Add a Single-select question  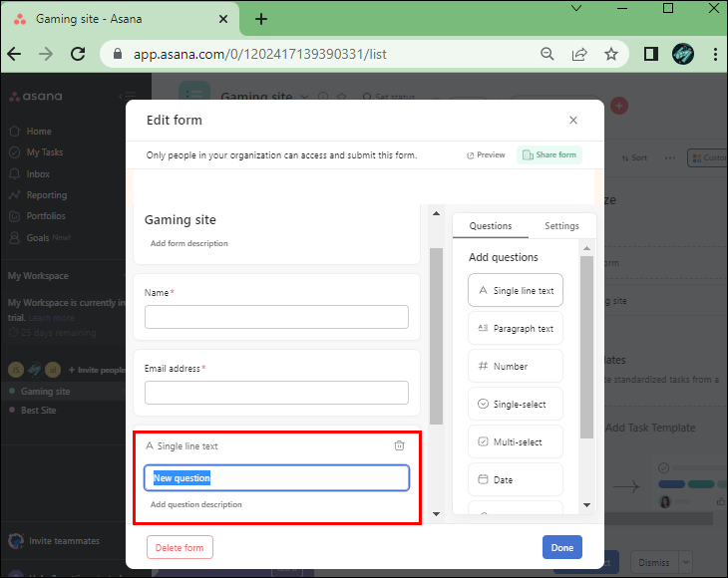pyautogui.click(x=515, y=404)
